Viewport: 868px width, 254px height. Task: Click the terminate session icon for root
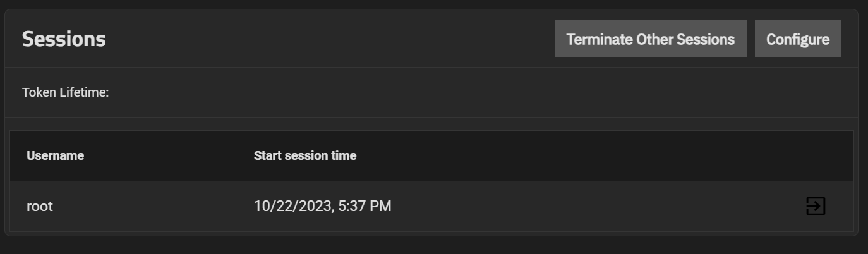pos(816,206)
